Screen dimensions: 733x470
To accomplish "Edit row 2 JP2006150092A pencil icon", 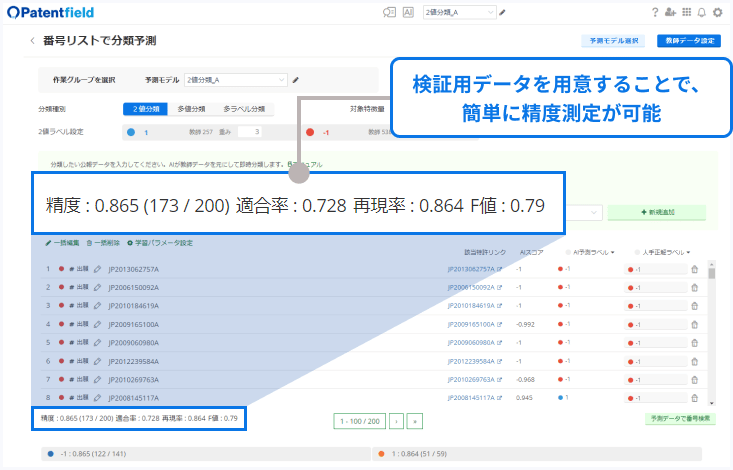I will coord(97,288).
